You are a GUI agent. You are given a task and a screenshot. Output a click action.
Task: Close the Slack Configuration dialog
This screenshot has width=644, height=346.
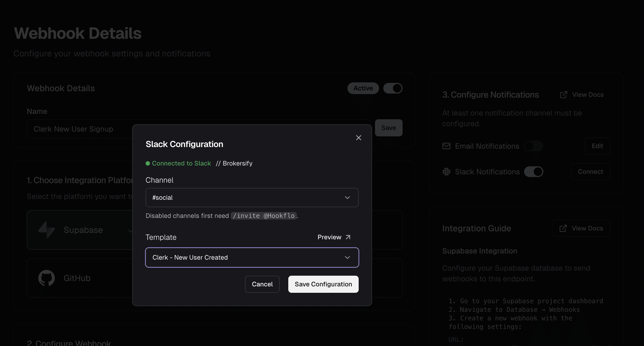[x=358, y=138]
